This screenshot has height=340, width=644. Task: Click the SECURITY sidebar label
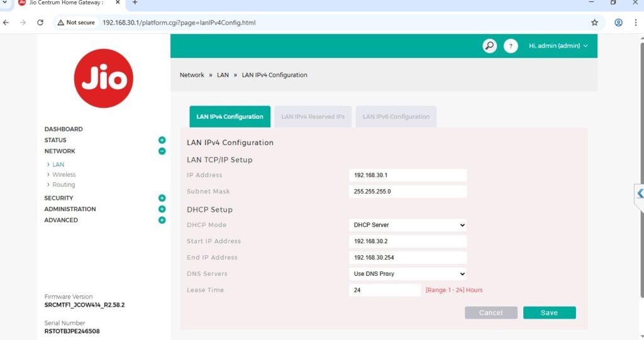[58, 198]
